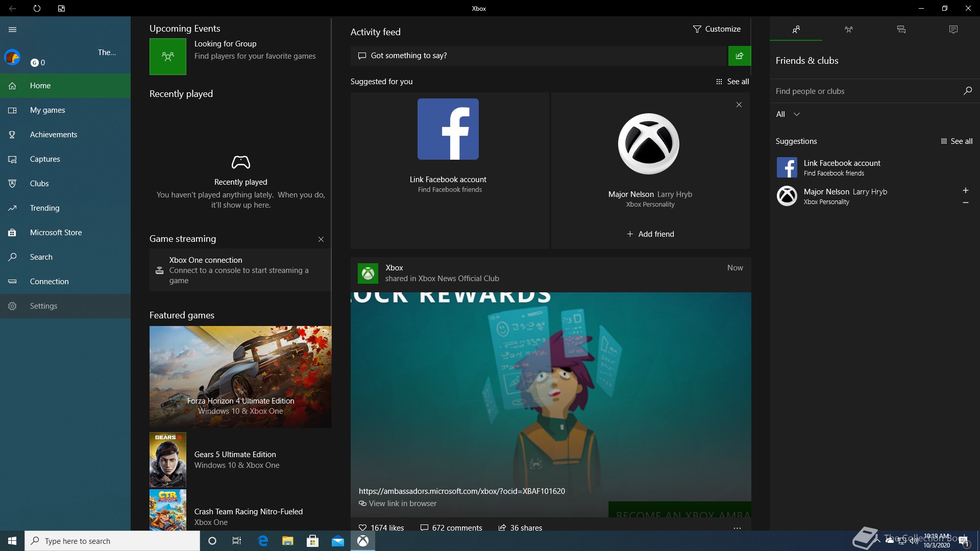
Task: Open Trending page
Action: (65, 208)
